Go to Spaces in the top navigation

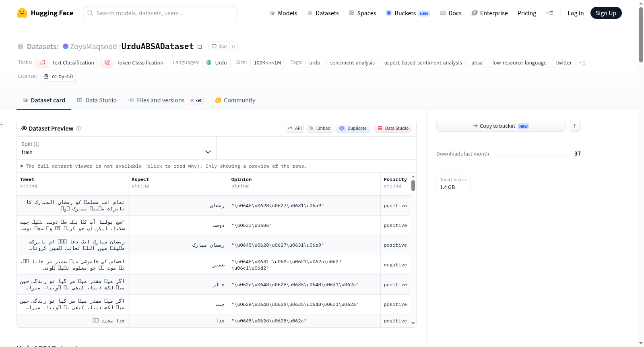click(x=362, y=13)
